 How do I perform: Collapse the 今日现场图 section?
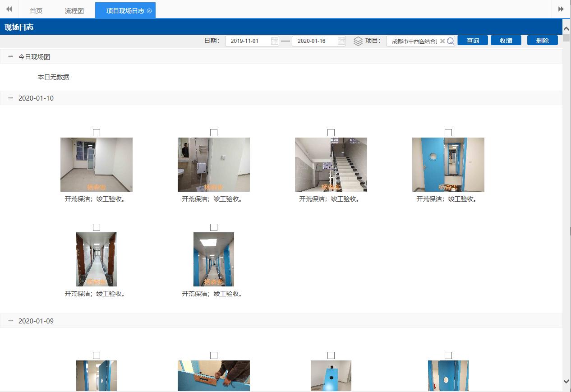[11, 56]
